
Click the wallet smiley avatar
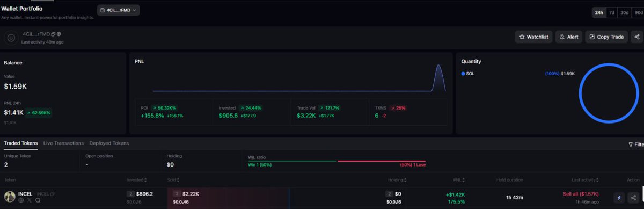pos(11,38)
